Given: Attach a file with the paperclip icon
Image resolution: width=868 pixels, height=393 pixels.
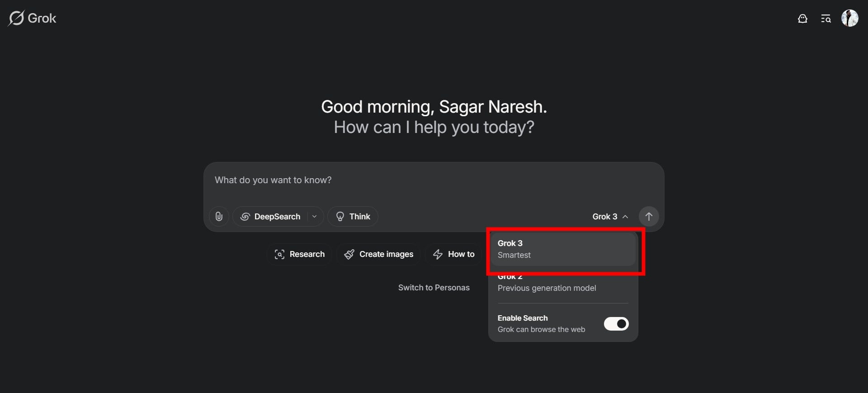Looking at the screenshot, I should [x=219, y=217].
